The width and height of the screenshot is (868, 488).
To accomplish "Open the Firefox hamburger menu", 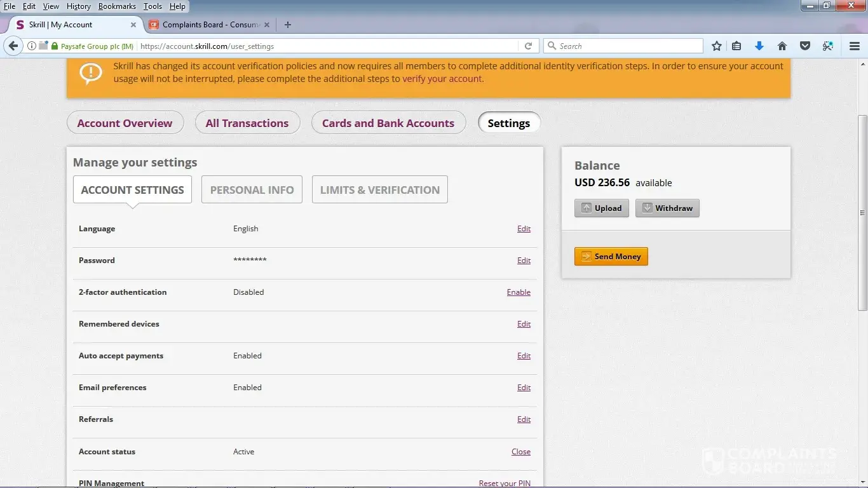I will pyautogui.click(x=855, y=46).
